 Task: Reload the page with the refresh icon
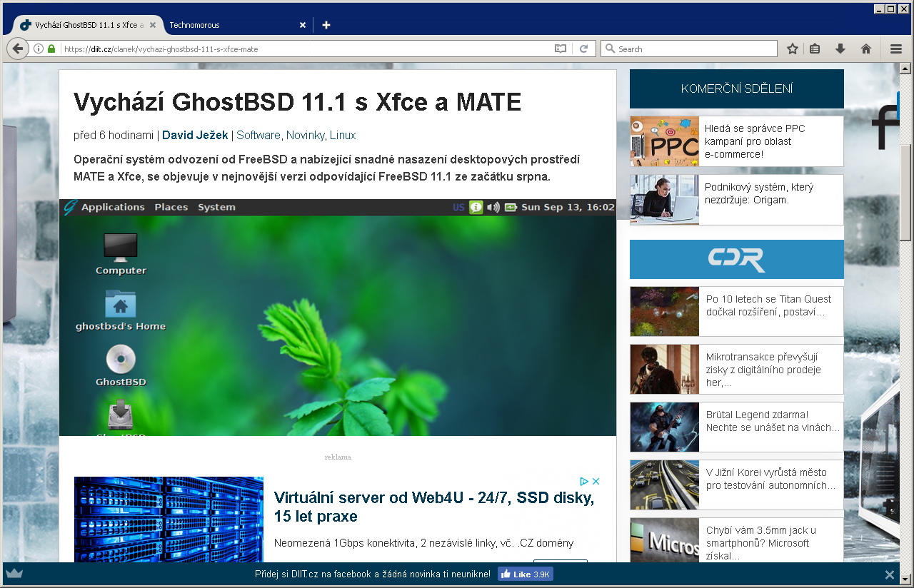583,49
